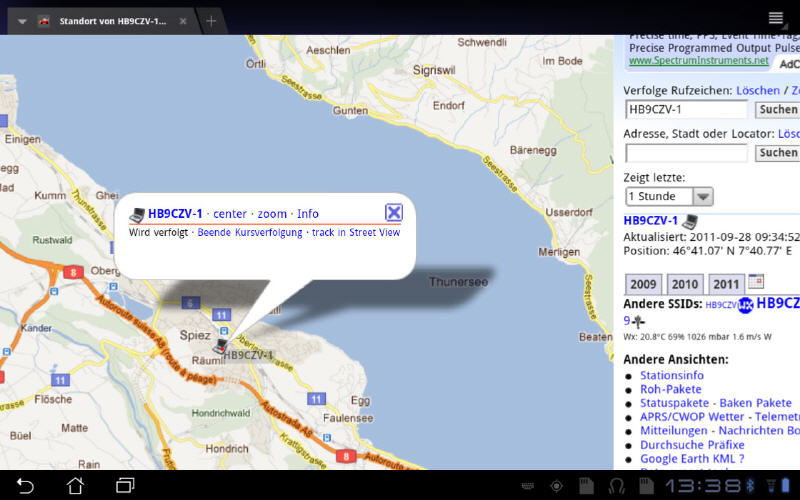
Task: Open the tab list dropdown arrow
Action: [22, 21]
